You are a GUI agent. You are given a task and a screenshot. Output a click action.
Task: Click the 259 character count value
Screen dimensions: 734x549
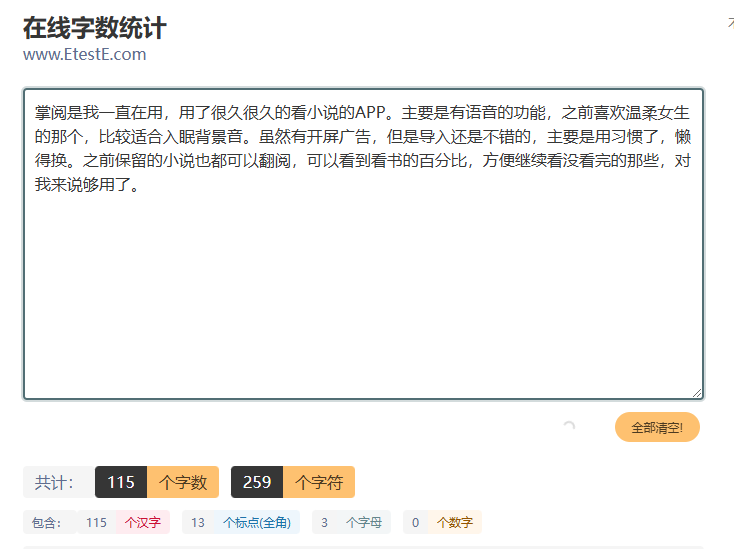[x=257, y=482]
